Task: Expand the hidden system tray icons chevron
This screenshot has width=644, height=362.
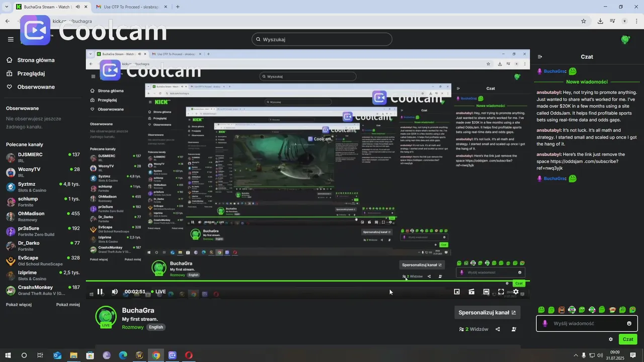Action: pos(576,355)
